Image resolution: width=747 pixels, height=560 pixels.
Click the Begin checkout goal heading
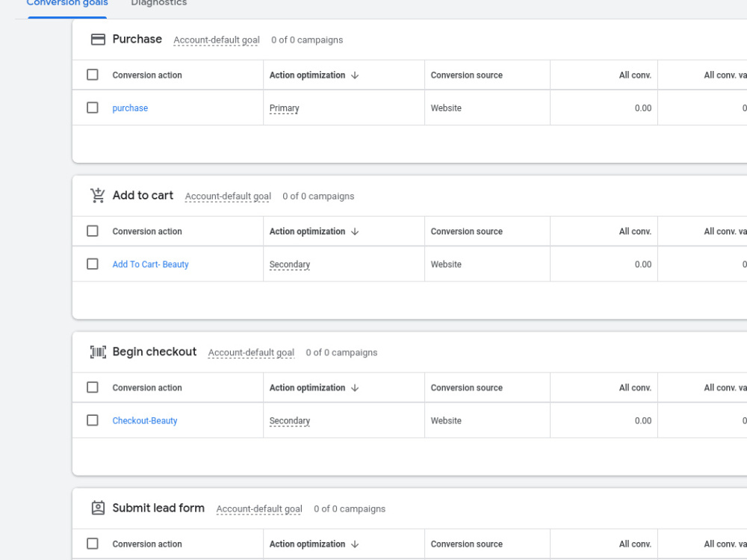(155, 352)
